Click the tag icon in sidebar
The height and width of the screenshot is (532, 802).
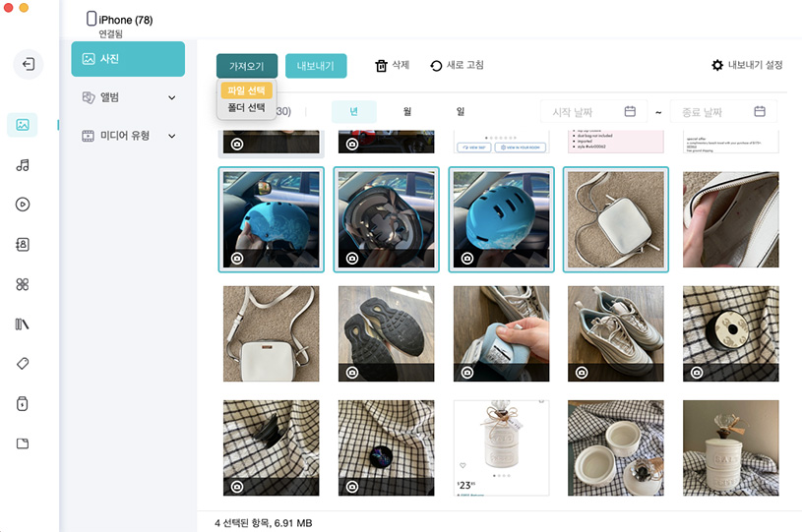[x=23, y=363]
